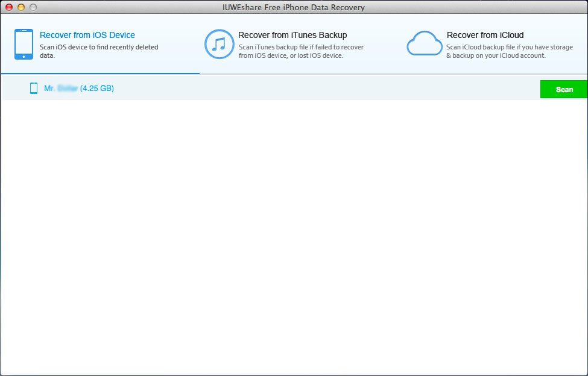Image resolution: width=588 pixels, height=376 pixels.
Task: Close the IUWEshare window with the red button
Action: click(9, 7)
